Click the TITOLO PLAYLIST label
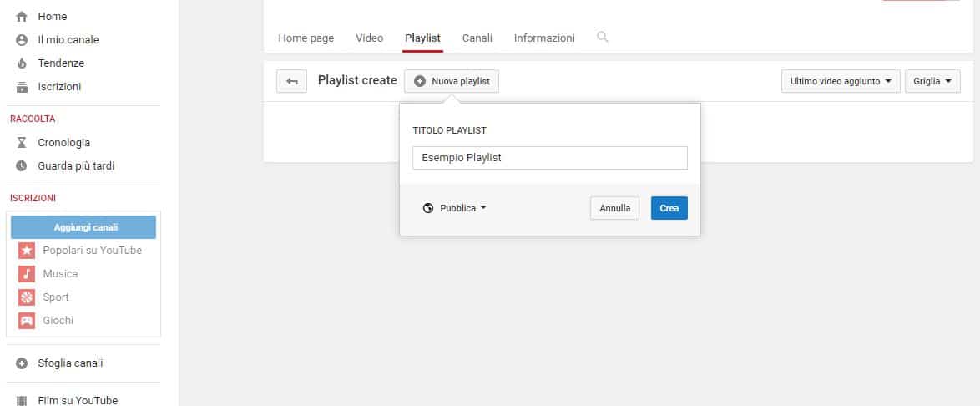980x406 pixels. [449, 131]
